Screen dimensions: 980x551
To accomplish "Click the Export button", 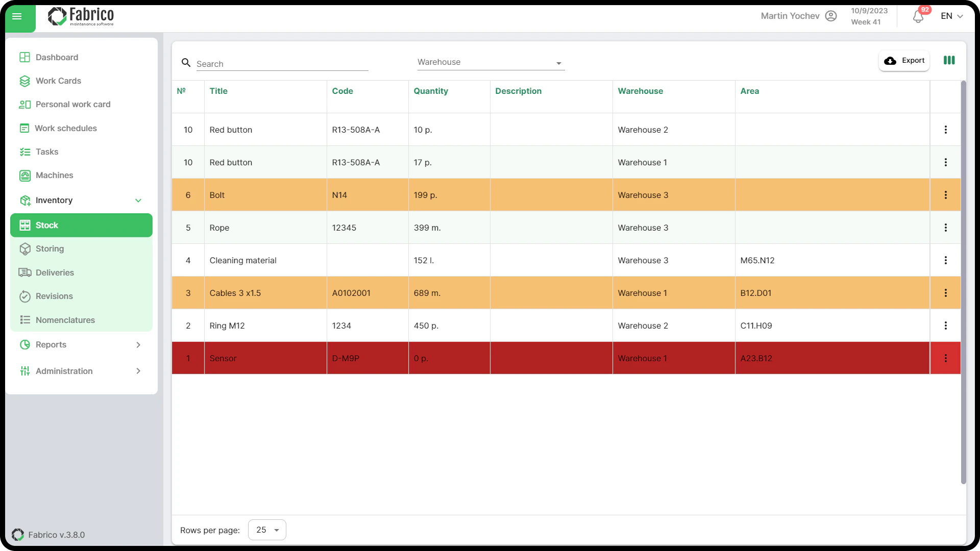I will click(x=904, y=60).
